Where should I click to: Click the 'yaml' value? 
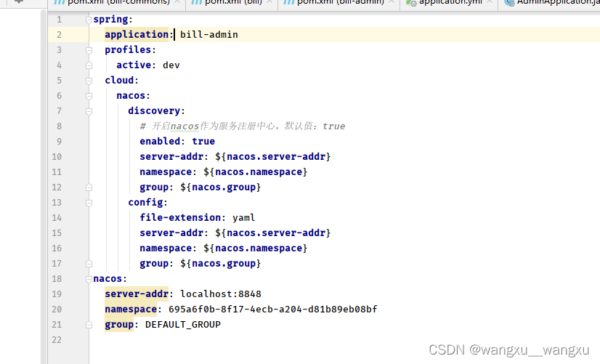[244, 218]
